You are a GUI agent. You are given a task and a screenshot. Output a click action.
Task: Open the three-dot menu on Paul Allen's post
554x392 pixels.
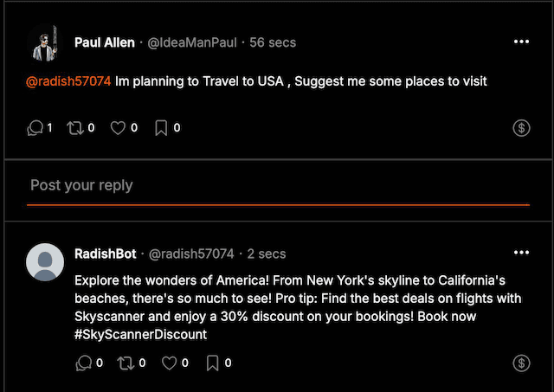pos(521,42)
